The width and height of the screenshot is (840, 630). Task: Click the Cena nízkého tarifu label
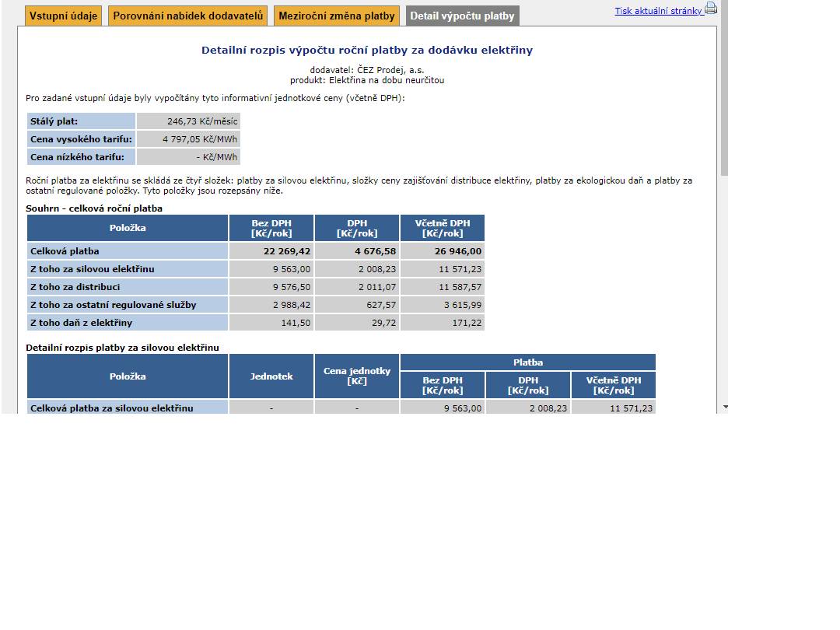[x=81, y=157]
